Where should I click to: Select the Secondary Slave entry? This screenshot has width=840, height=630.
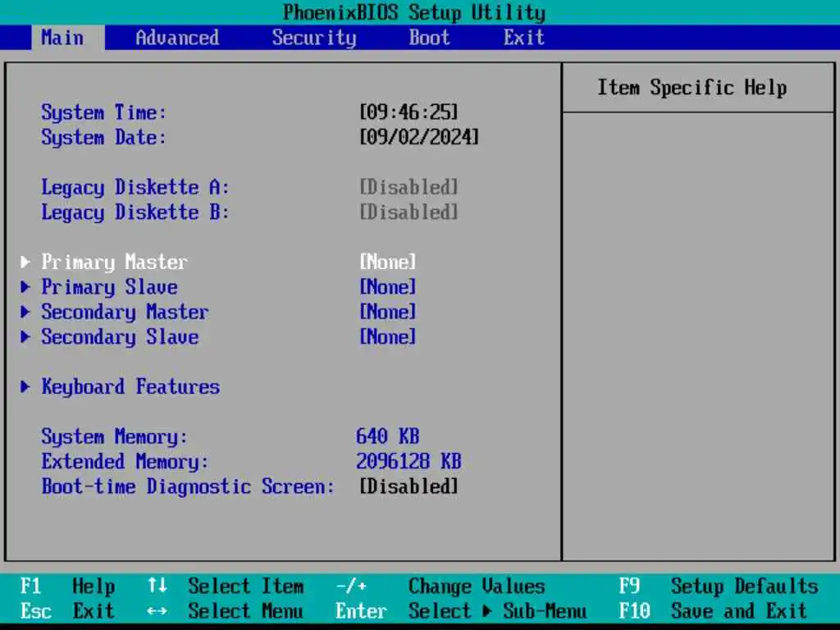(120, 337)
